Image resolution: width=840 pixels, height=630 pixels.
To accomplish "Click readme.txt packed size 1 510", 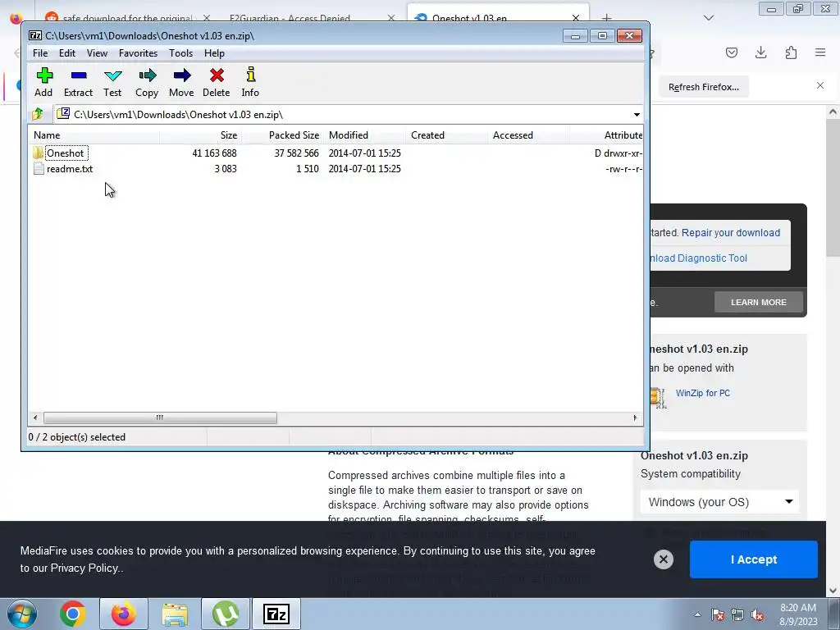I will pos(307,169).
